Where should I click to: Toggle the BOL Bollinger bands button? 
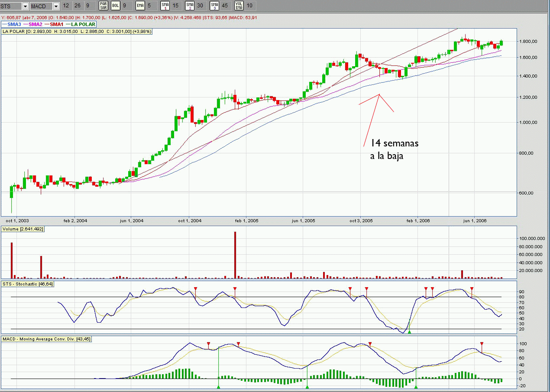[116, 6]
